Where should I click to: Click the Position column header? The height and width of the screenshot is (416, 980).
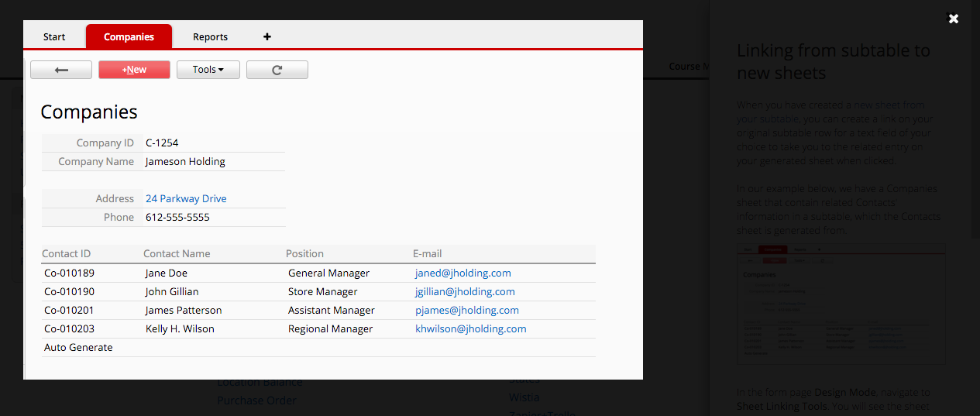(x=304, y=253)
